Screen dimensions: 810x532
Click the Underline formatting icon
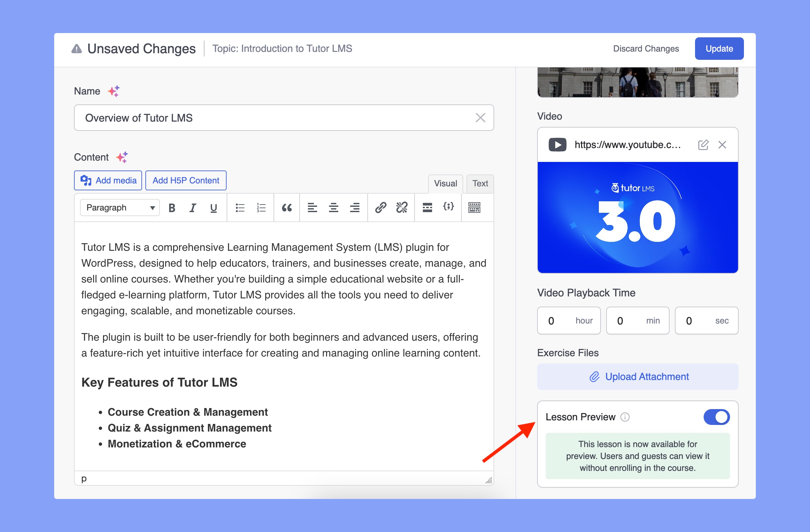tap(212, 208)
